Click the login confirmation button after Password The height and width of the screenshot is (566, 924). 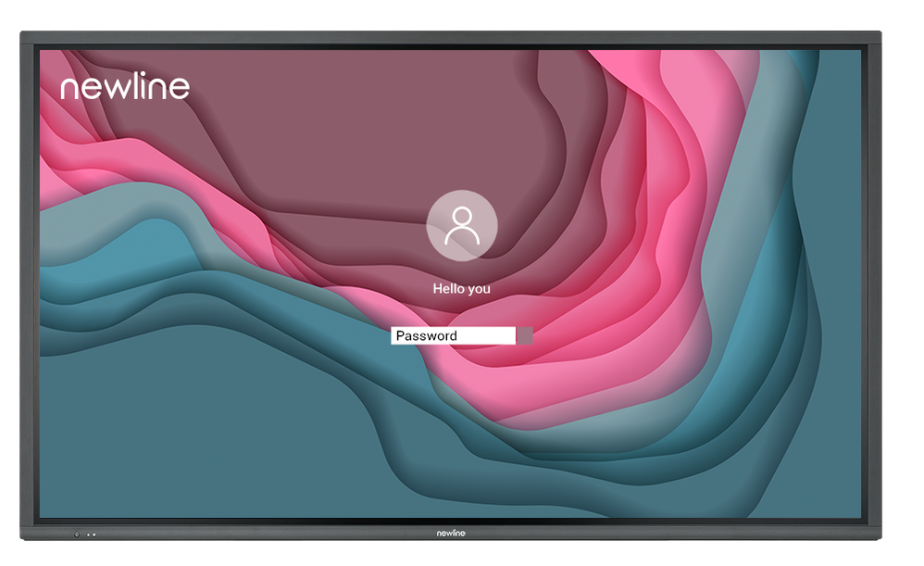(524, 334)
